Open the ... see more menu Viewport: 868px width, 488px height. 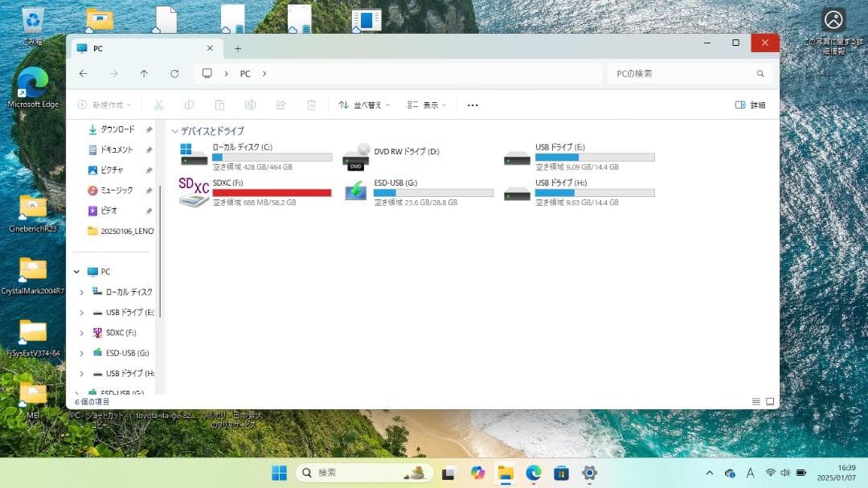pos(473,105)
